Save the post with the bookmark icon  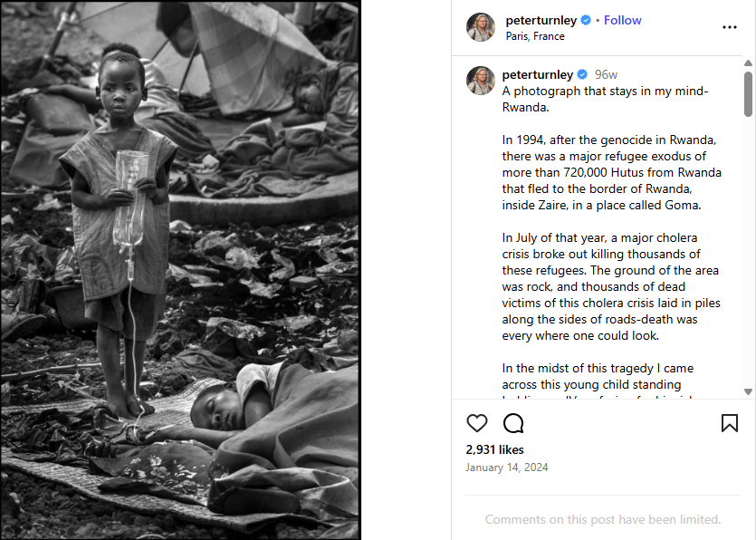point(729,423)
